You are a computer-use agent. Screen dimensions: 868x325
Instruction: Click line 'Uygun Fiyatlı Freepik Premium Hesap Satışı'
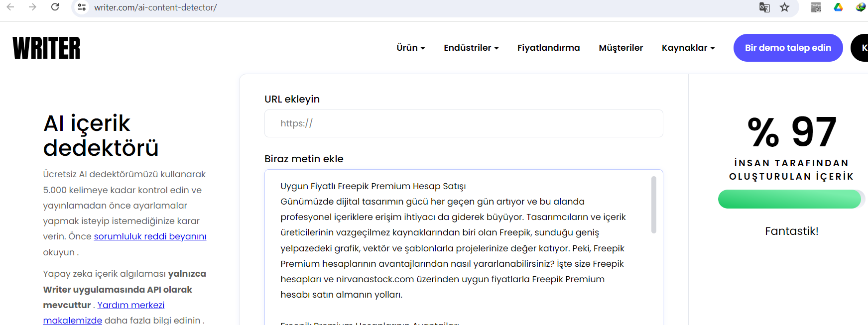(373, 186)
